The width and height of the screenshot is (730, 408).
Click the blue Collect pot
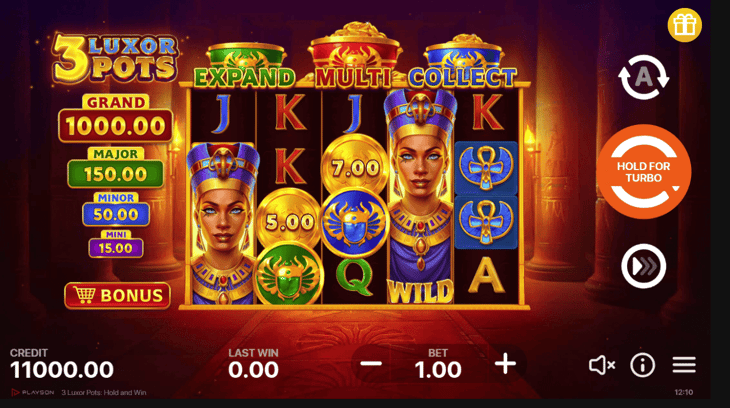point(463,61)
